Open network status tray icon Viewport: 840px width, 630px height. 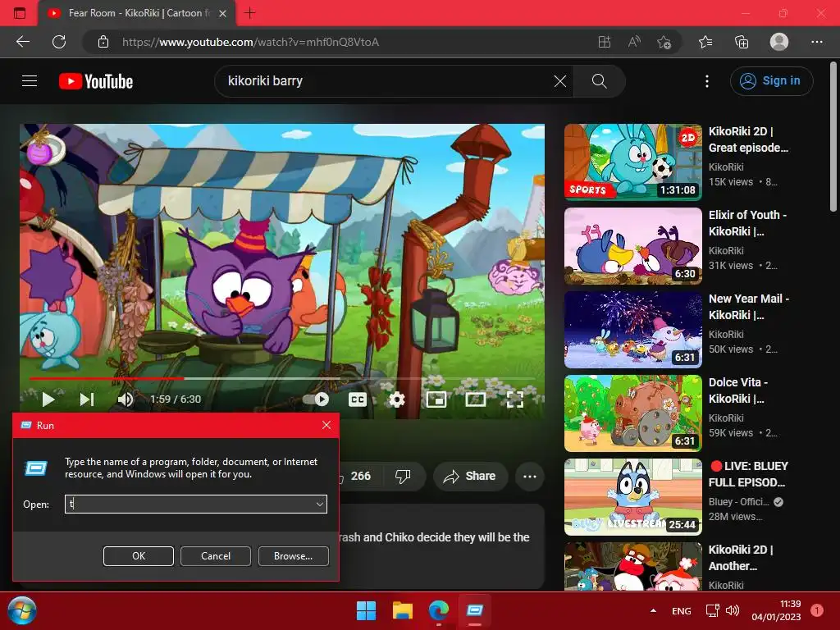click(x=713, y=610)
